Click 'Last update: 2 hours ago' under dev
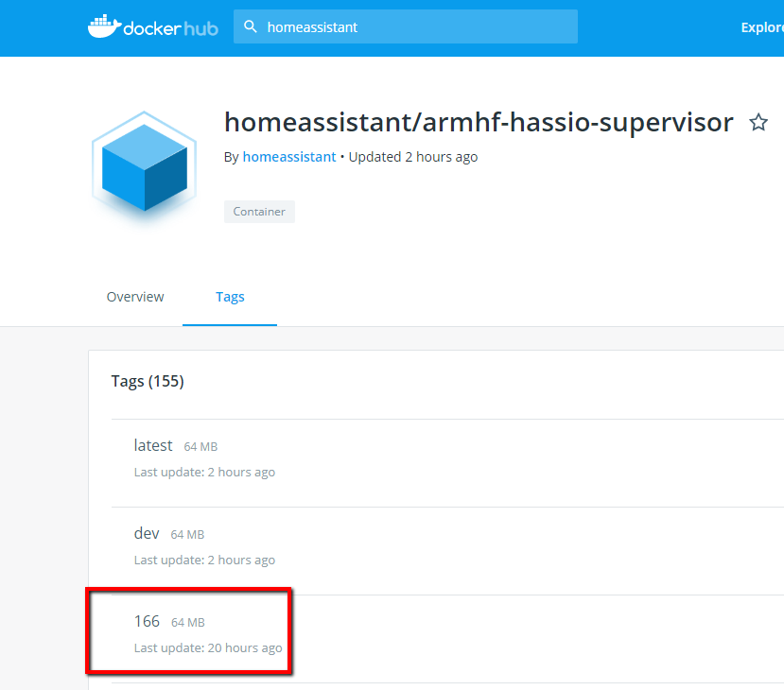Image resolution: width=784 pixels, height=690 pixels. [204, 560]
